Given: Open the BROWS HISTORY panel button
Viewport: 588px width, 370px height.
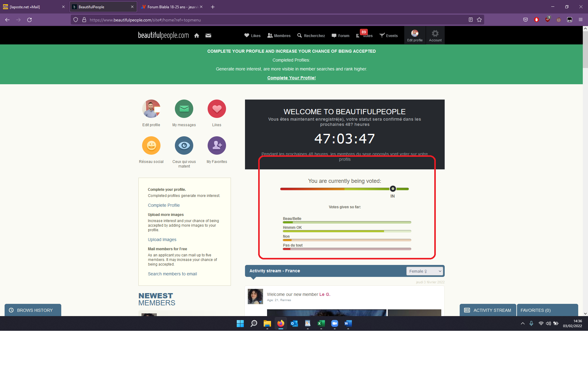Looking at the screenshot, I should click(x=33, y=310).
